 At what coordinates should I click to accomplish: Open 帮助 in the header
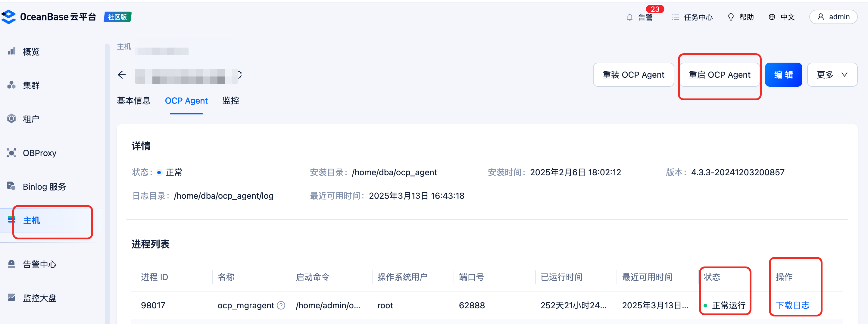click(746, 17)
